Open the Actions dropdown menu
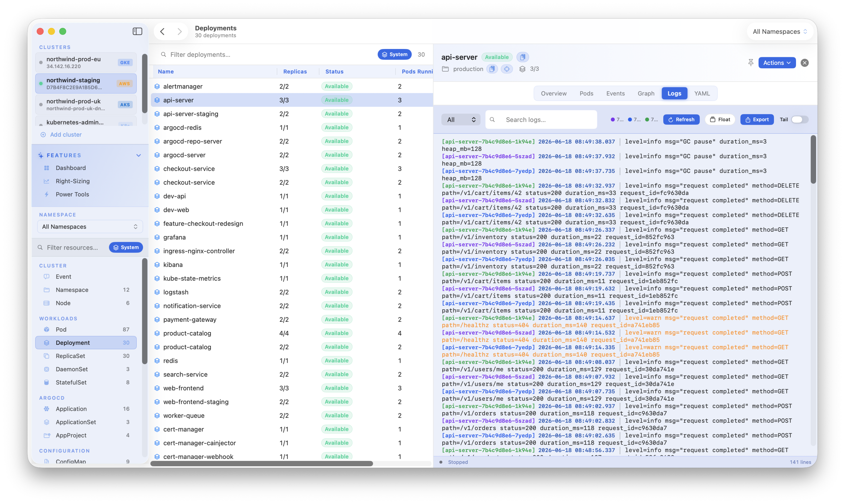The image size is (845, 504). [777, 63]
